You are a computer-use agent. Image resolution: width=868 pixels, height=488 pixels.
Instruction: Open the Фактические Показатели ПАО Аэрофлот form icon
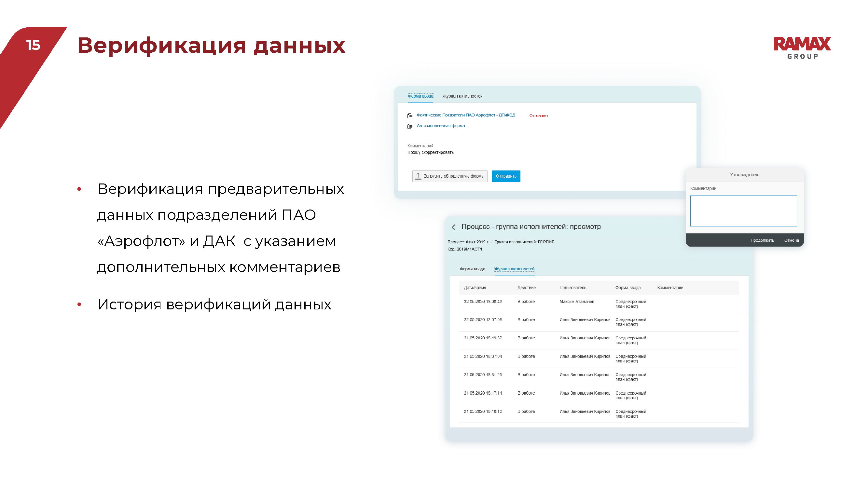coord(410,115)
